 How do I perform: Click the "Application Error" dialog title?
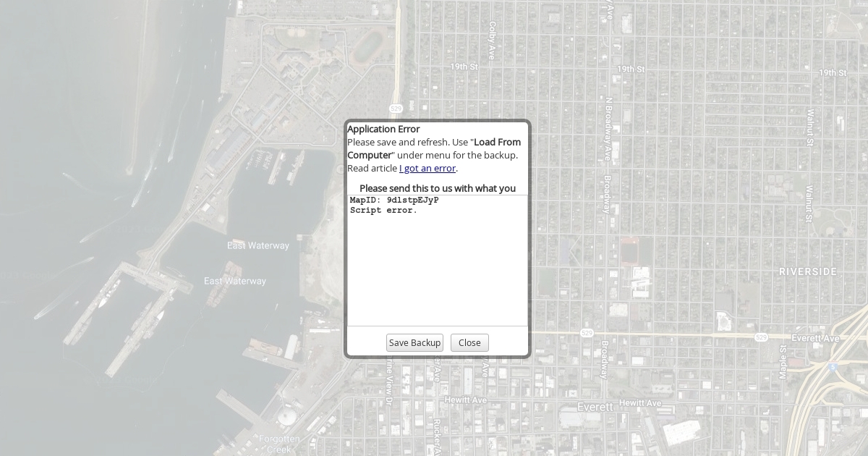[x=383, y=130]
